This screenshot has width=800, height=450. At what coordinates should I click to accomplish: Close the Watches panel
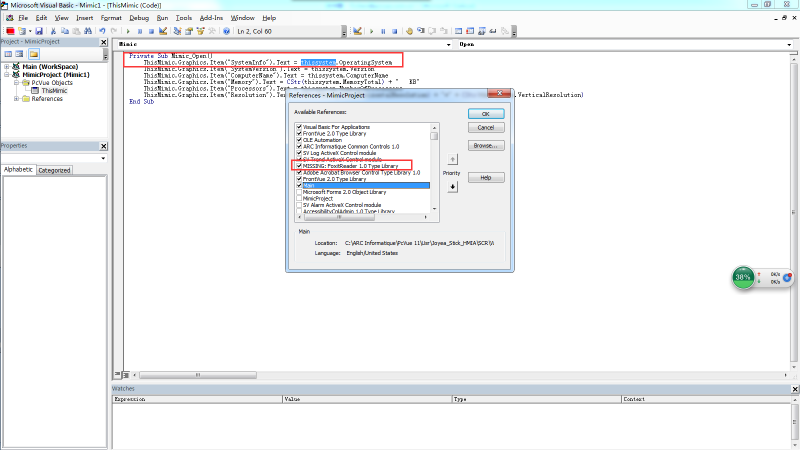pos(795,389)
